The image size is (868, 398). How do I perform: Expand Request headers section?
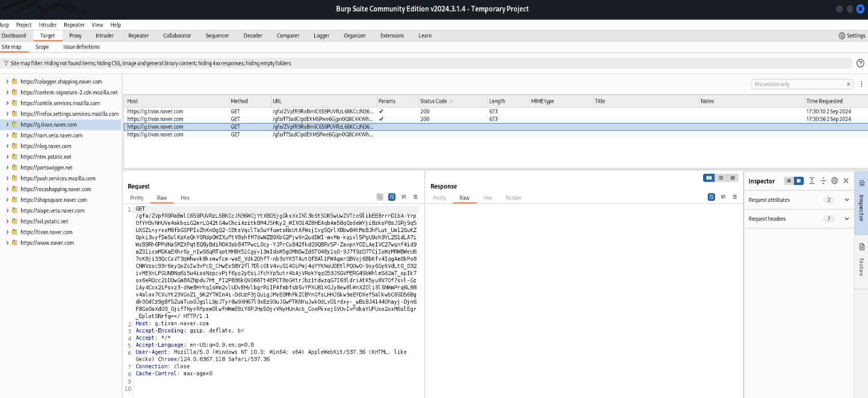click(847, 219)
